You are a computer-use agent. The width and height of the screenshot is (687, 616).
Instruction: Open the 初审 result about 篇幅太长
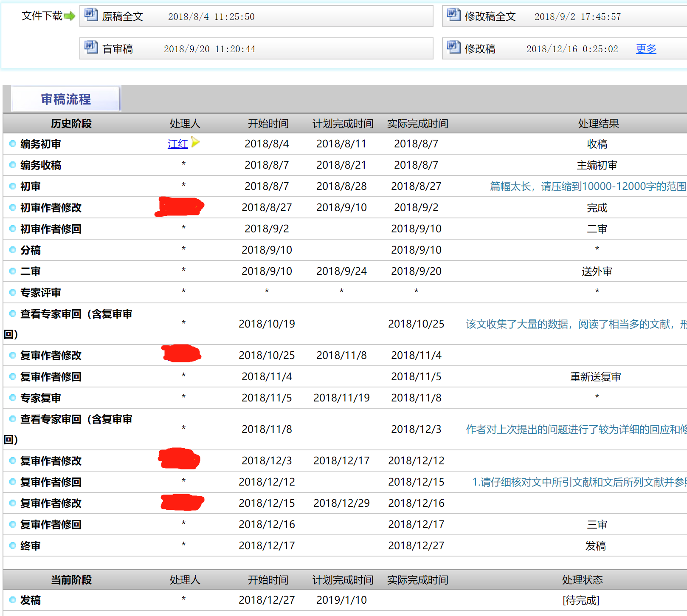[x=588, y=186]
